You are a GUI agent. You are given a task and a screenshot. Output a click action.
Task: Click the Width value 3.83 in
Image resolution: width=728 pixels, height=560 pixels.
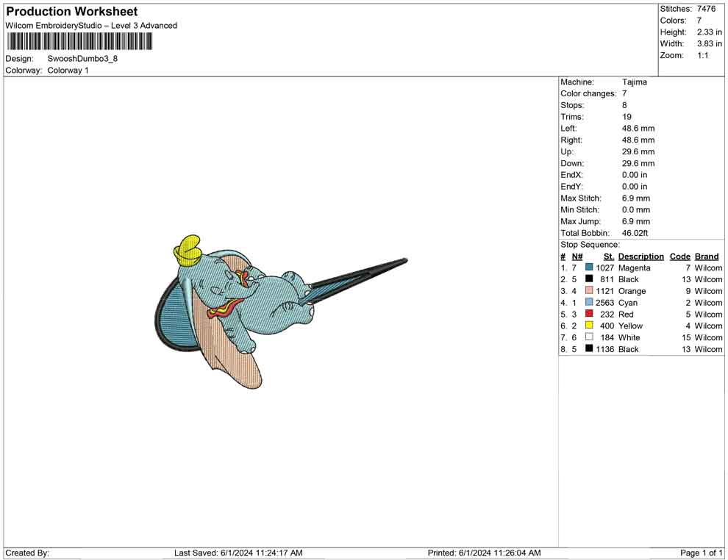(710, 43)
